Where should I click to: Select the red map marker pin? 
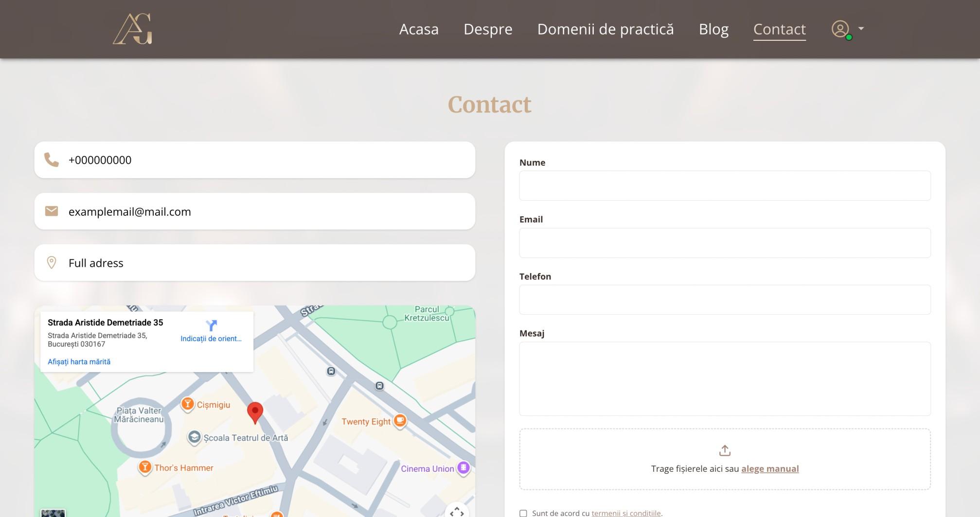click(x=255, y=412)
